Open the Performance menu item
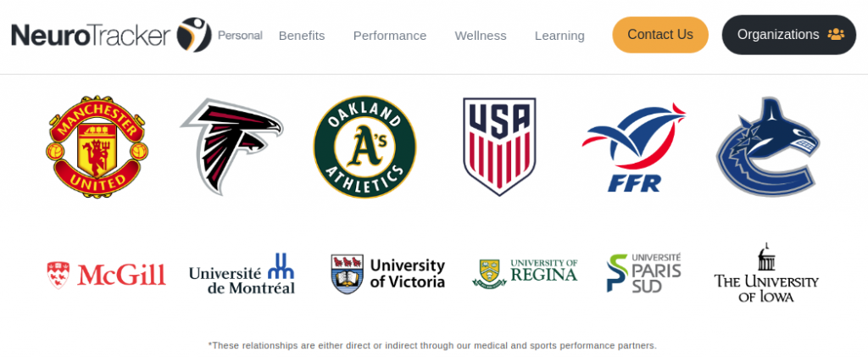The width and height of the screenshot is (868, 357). [390, 36]
